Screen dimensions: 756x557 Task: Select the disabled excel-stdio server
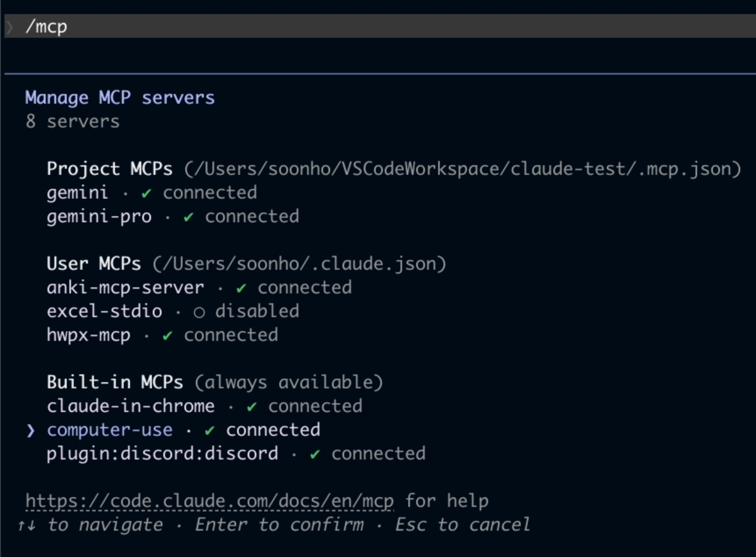(x=173, y=311)
